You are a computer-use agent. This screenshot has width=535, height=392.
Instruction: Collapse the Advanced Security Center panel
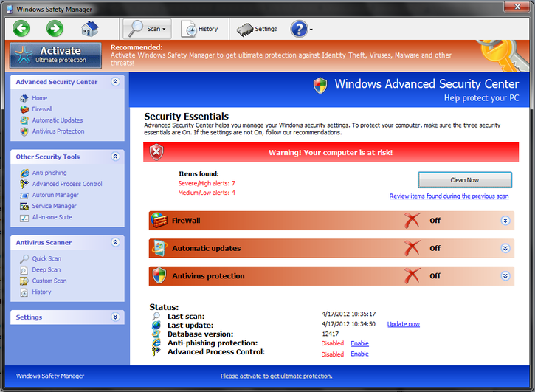(x=115, y=82)
